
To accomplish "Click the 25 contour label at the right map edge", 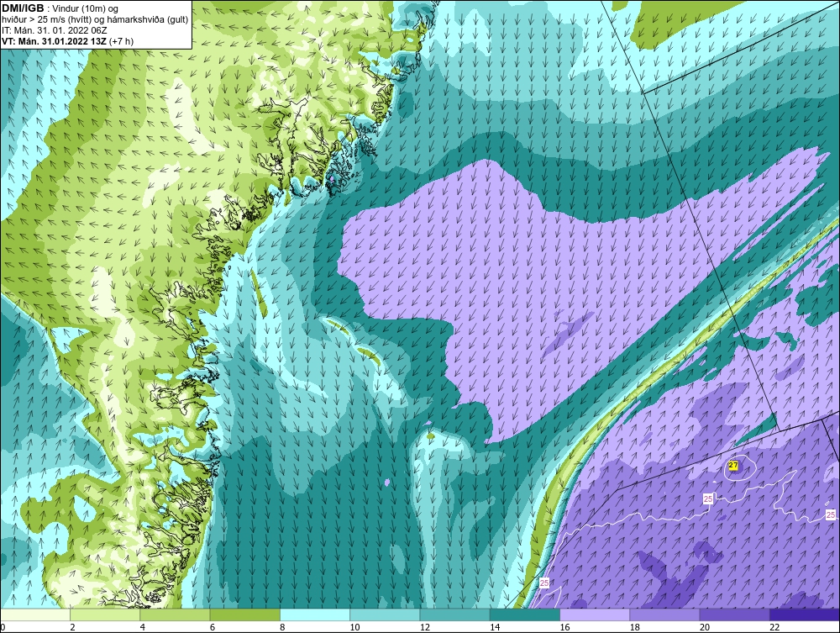I will pyautogui.click(x=831, y=515).
